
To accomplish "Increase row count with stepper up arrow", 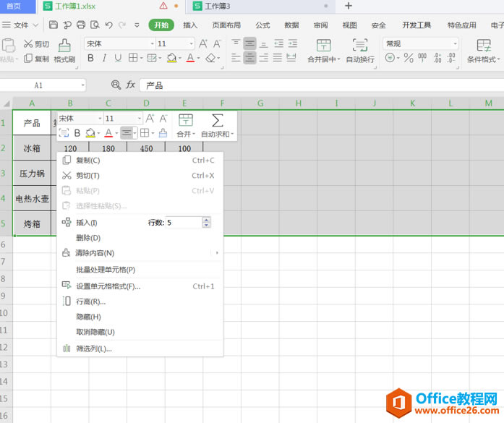I will pos(206,220).
